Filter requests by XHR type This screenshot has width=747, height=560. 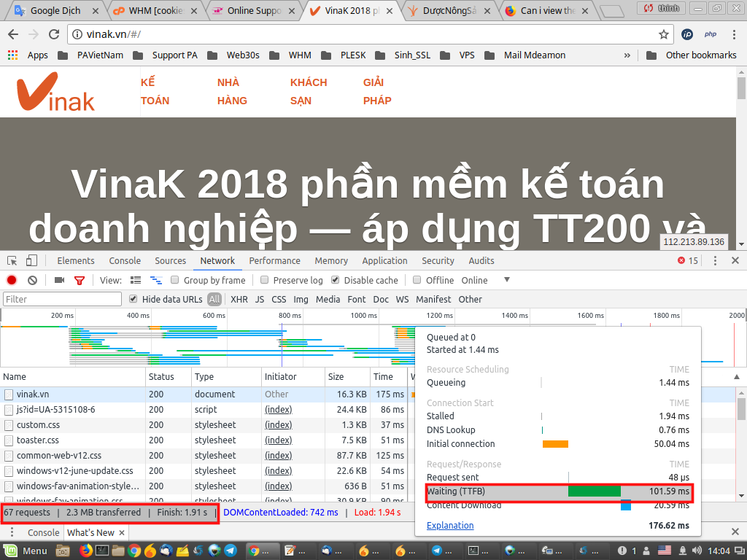click(x=239, y=299)
